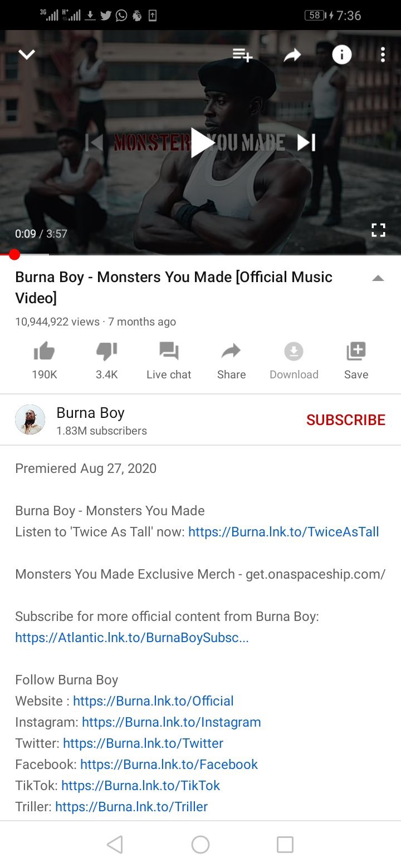Save the video to a playlist
The height and width of the screenshot is (868, 401).
click(356, 361)
